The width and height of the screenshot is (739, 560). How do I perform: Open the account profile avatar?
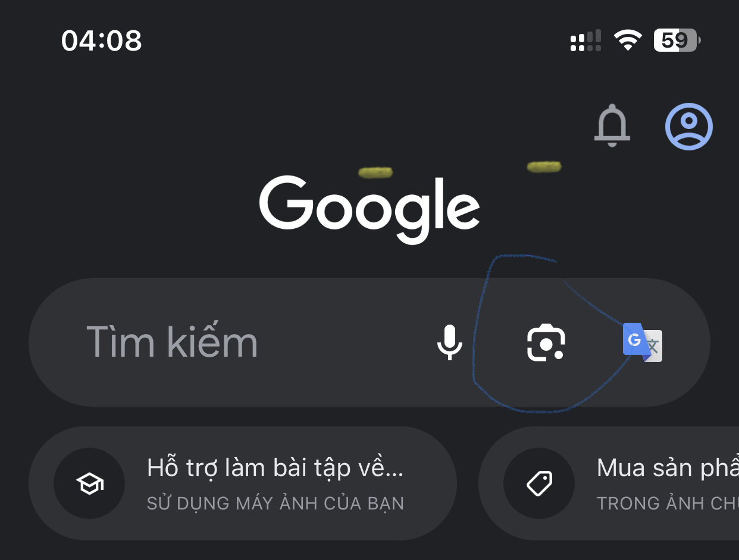tap(688, 126)
